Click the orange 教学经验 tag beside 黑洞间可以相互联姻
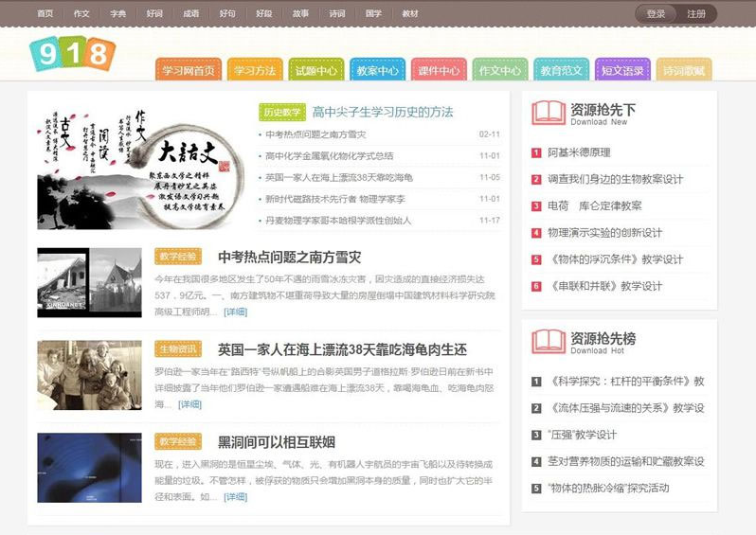The image size is (756, 535). [178, 441]
